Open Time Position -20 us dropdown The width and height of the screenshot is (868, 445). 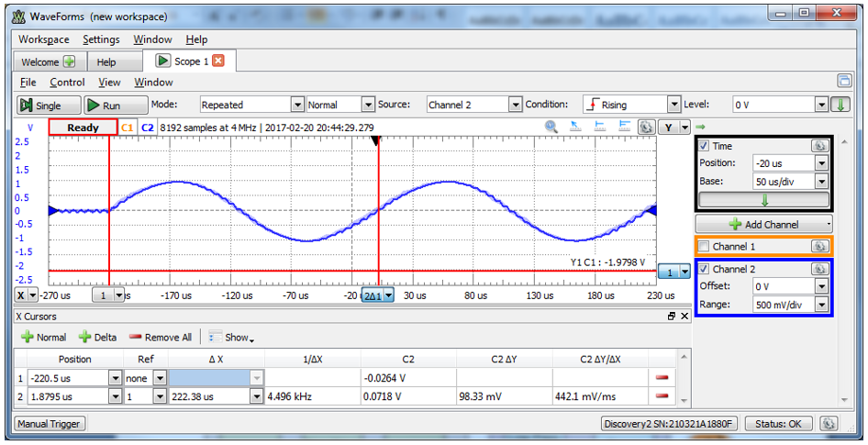(x=821, y=163)
